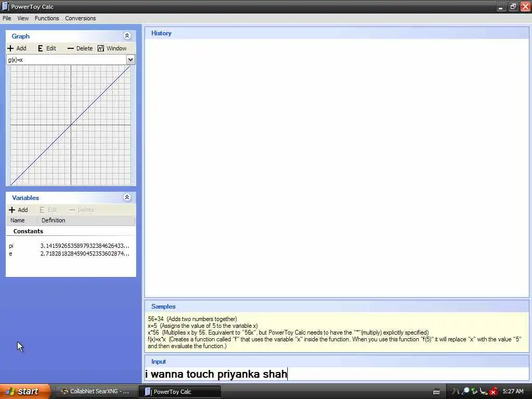Click the pi value 3.14159... cell

85,246
